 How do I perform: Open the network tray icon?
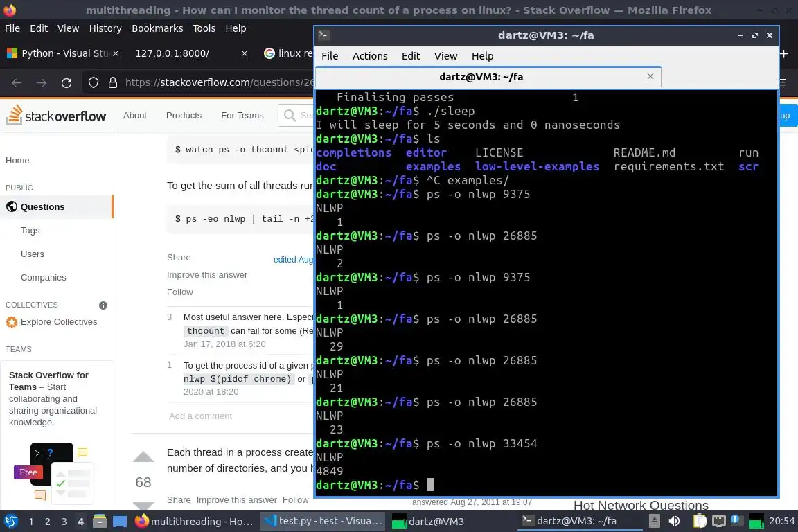[x=718, y=522]
